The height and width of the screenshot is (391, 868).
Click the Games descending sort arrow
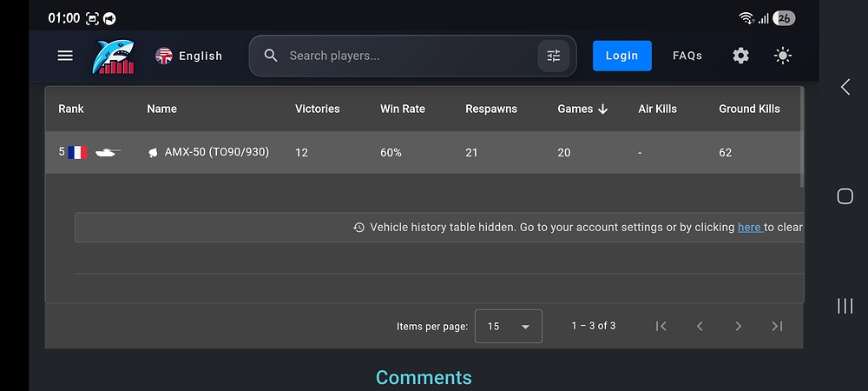[603, 109]
